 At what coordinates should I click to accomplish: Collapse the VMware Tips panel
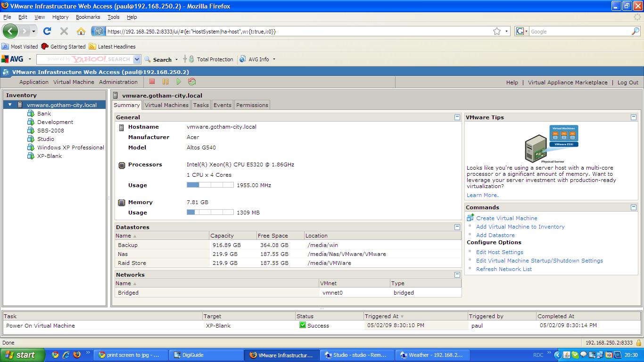[x=634, y=117]
